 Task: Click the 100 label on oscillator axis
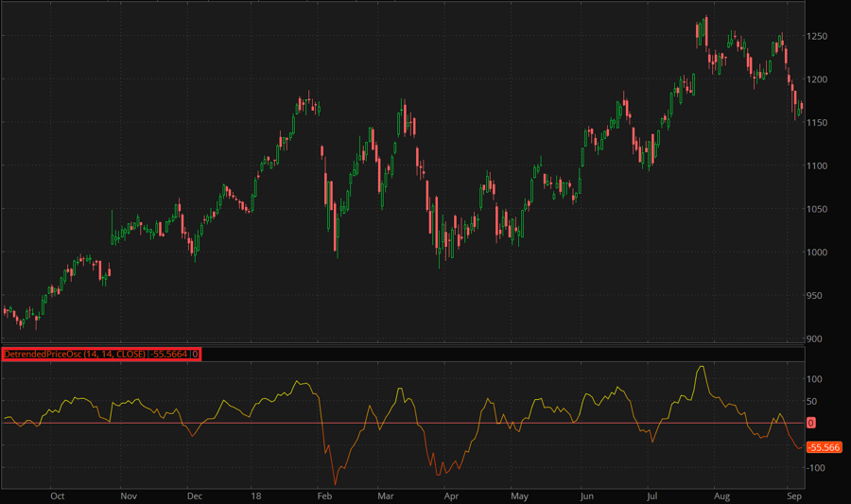815,379
